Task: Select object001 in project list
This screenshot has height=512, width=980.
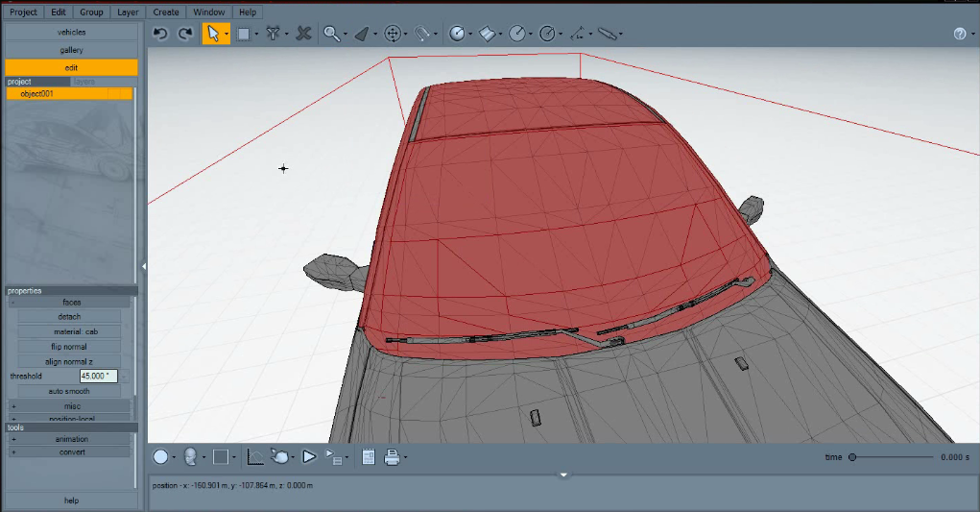Action: coord(69,94)
